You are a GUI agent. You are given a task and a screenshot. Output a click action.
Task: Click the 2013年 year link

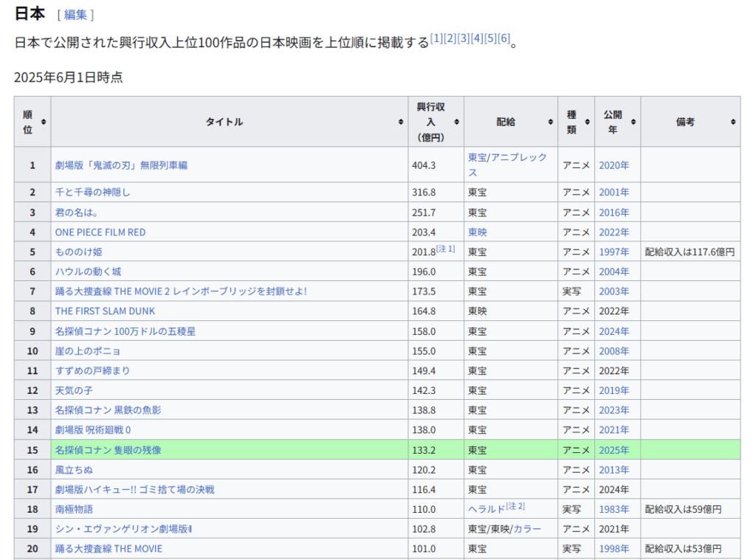pos(614,470)
